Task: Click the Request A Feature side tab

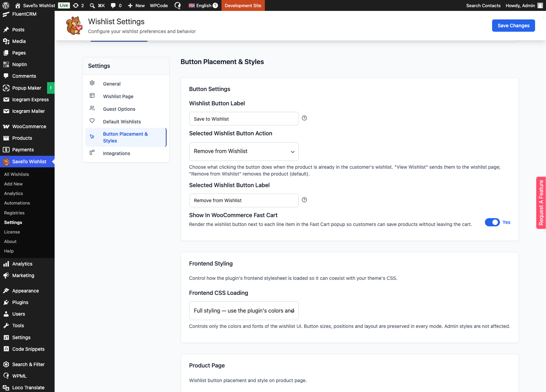Action: pyautogui.click(x=541, y=203)
